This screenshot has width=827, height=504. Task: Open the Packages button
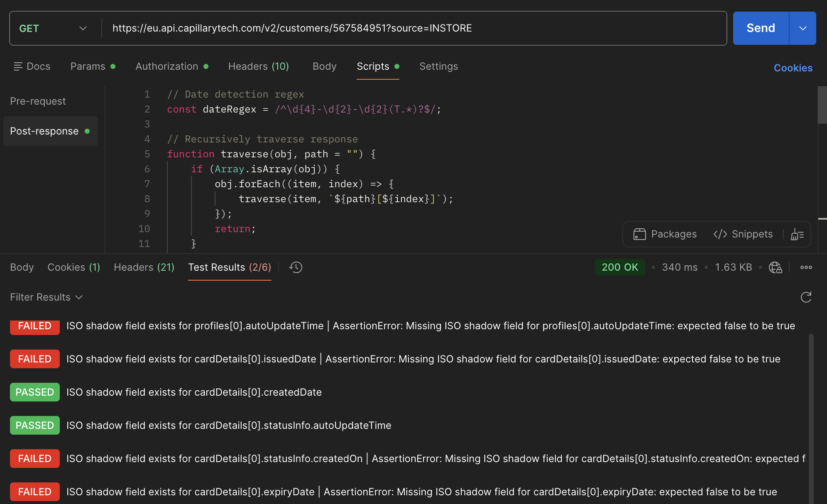(665, 234)
